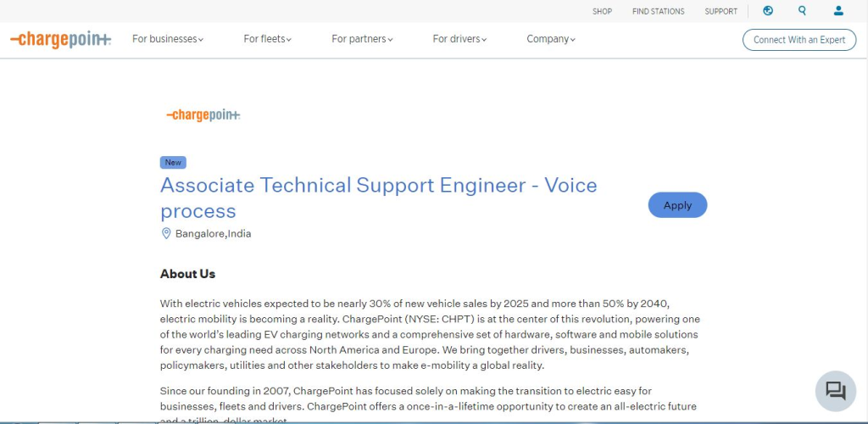Screen dimensions: 868x424
Task: Click the Bangalore,India location text
Action: click(x=213, y=233)
